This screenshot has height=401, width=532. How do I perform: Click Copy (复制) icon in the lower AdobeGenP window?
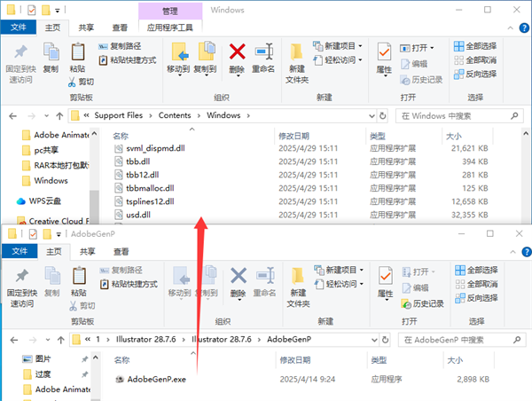click(51, 280)
